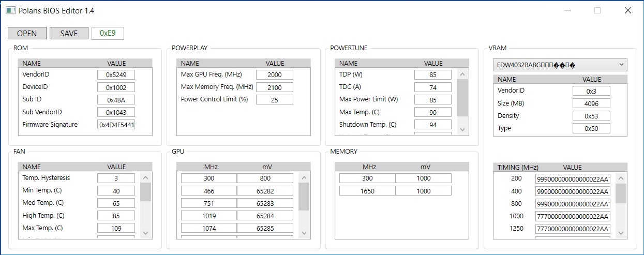
Task: Click POWERTUNE scrollbar down arrow
Action: click(462, 130)
